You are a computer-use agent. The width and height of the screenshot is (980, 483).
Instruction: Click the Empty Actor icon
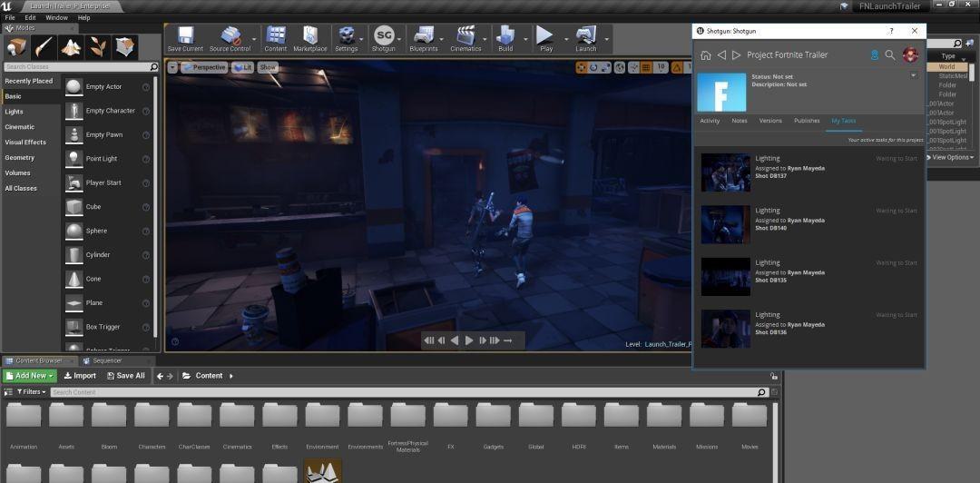click(74, 87)
